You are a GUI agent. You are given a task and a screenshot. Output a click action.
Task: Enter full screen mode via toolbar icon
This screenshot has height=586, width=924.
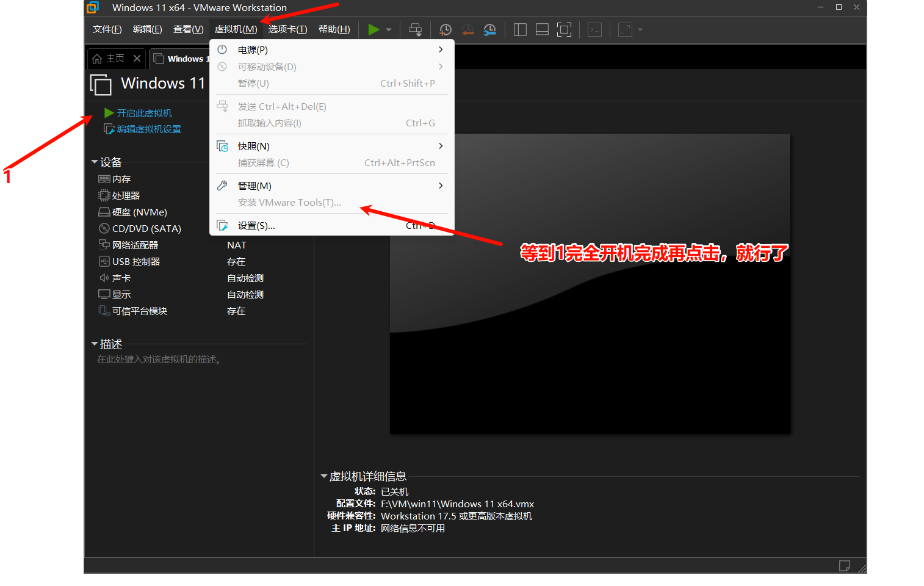565,29
